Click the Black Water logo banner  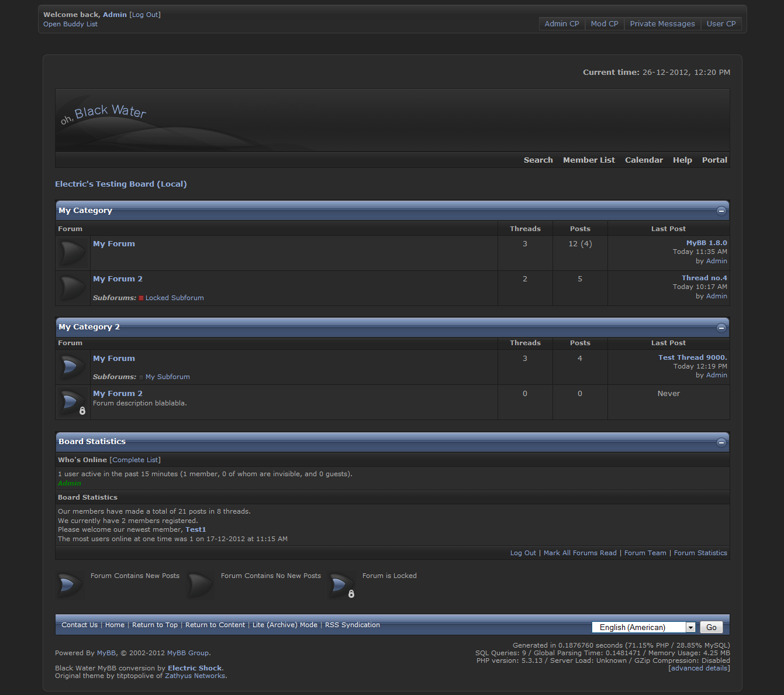pos(104,113)
